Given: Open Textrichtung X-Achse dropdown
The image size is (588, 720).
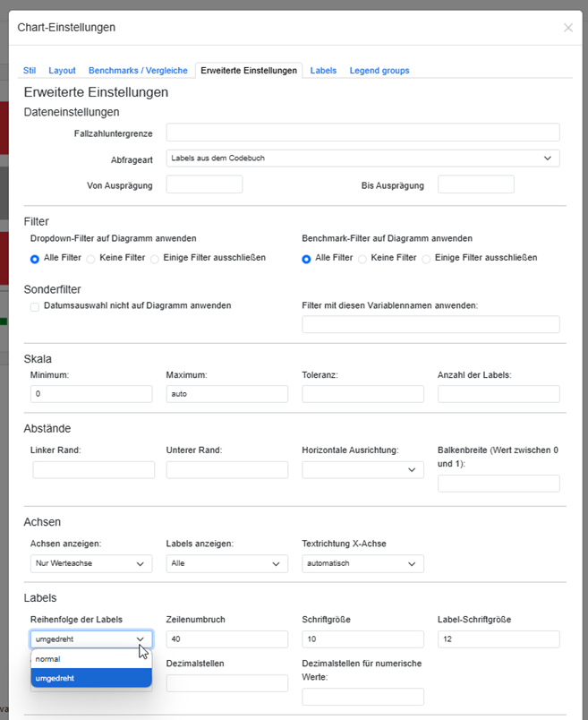Looking at the screenshot, I should click(x=362, y=563).
